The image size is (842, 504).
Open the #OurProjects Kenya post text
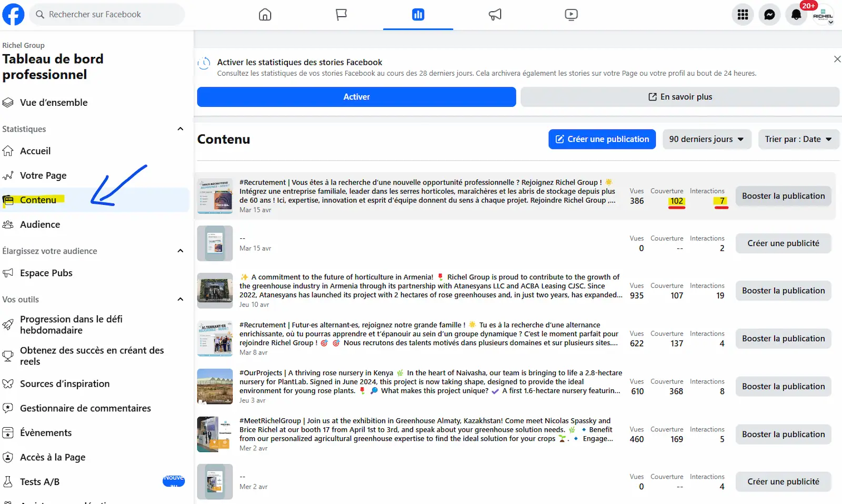(431, 382)
